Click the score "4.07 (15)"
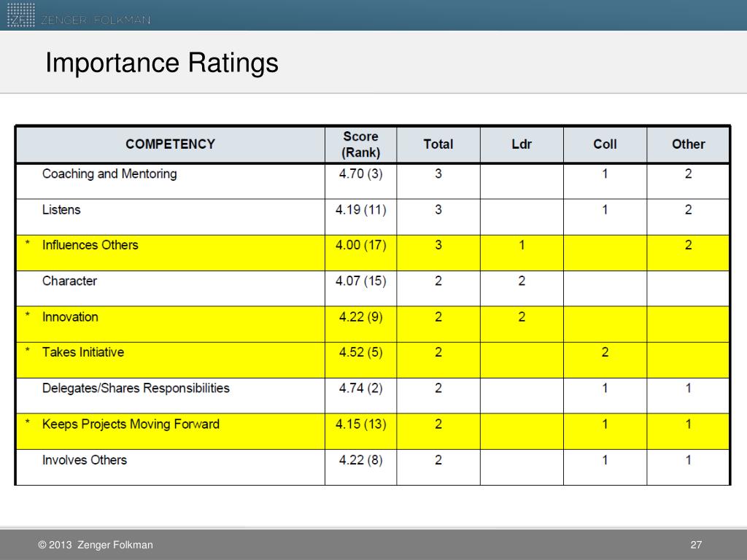Screen dimensions: 747x560 point(360,281)
